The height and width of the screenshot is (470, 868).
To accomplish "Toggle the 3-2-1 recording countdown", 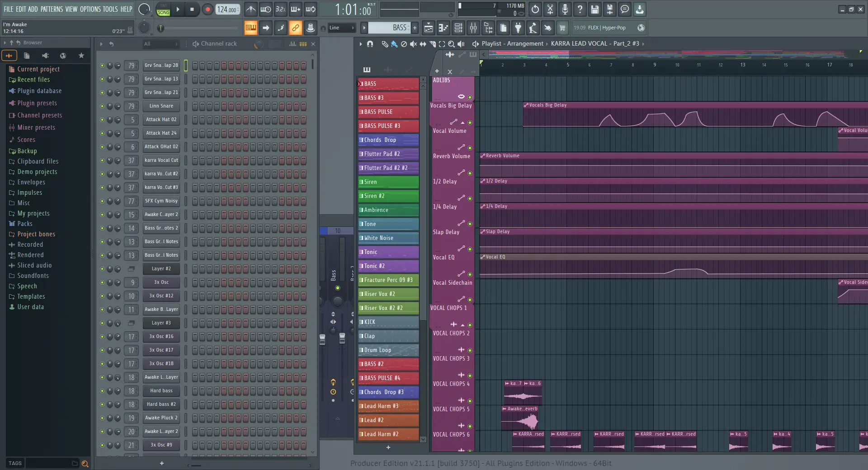I will click(281, 9).
